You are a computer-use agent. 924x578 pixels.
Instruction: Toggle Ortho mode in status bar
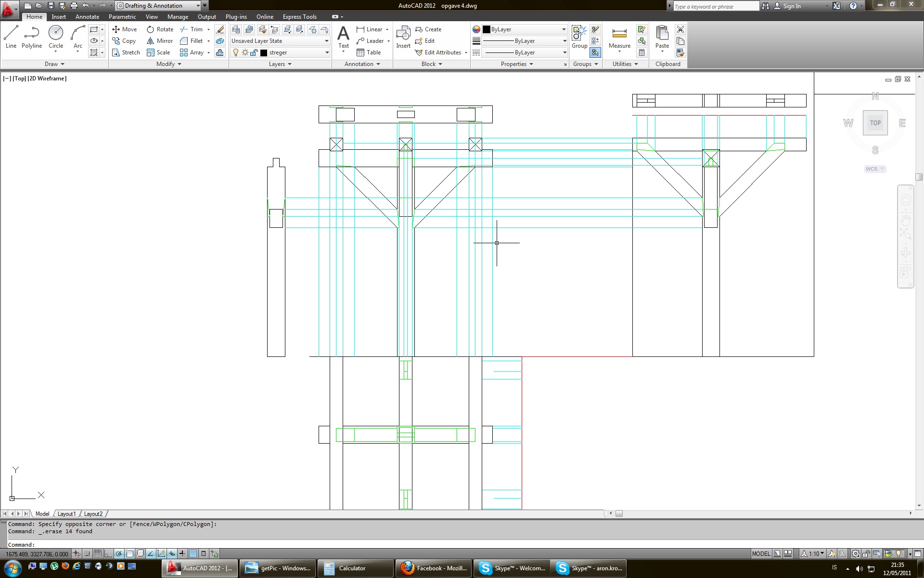coord(108,553)
